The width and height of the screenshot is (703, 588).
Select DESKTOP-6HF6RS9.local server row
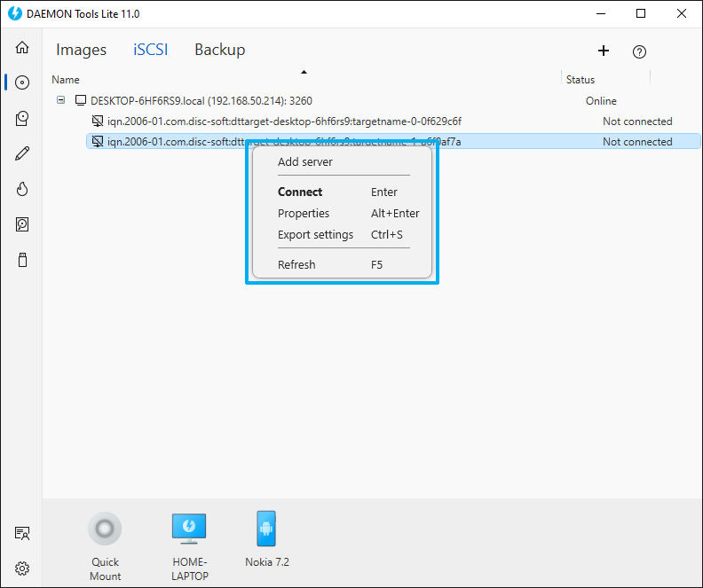click(x=201, y=100)
